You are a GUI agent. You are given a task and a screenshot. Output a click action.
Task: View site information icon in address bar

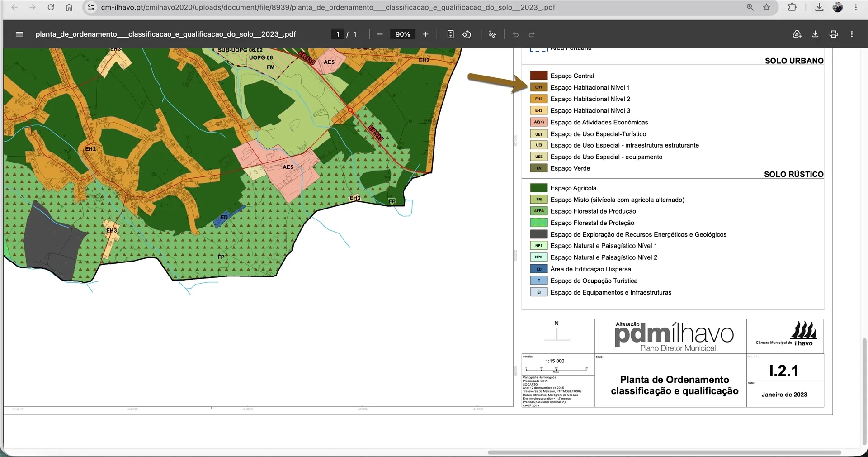pyautogui.click(x=91, y=7)
